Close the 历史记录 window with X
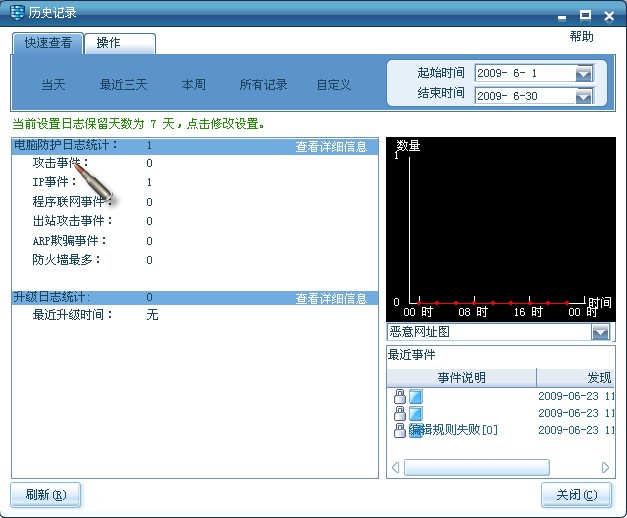 point(609,16)
